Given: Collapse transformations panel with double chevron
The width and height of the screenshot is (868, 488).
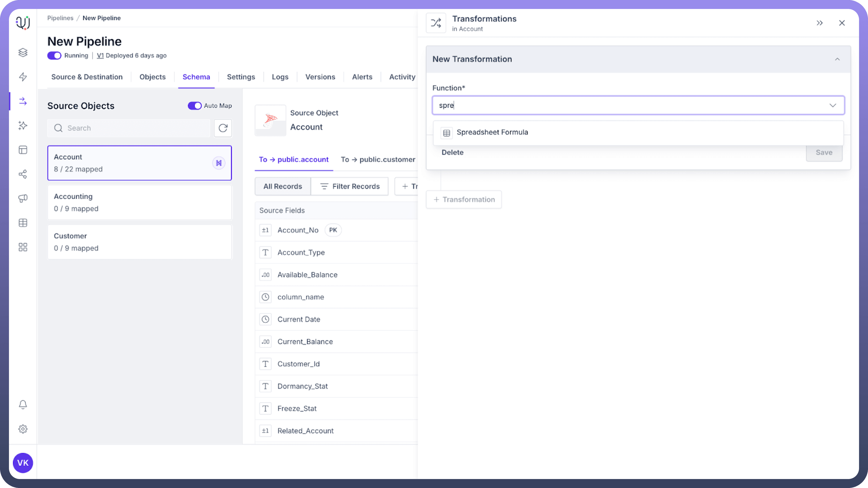Looking at the screenshot, I should click(820, 23).
